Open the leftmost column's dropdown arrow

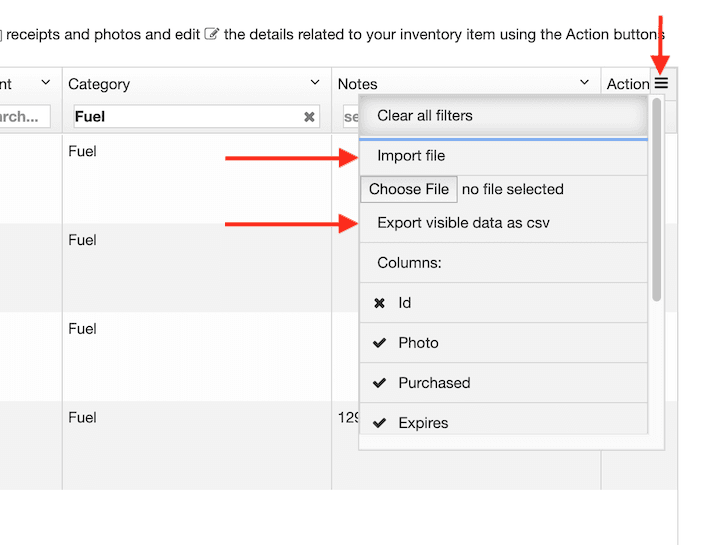(45, 83)
